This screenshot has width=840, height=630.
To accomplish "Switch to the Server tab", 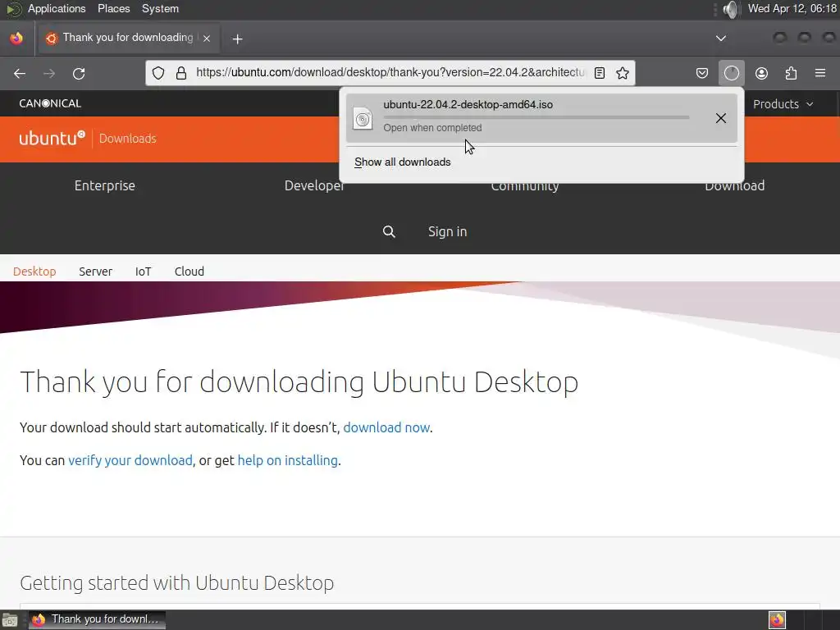I will pyautogui.click(x=95, y=271).
